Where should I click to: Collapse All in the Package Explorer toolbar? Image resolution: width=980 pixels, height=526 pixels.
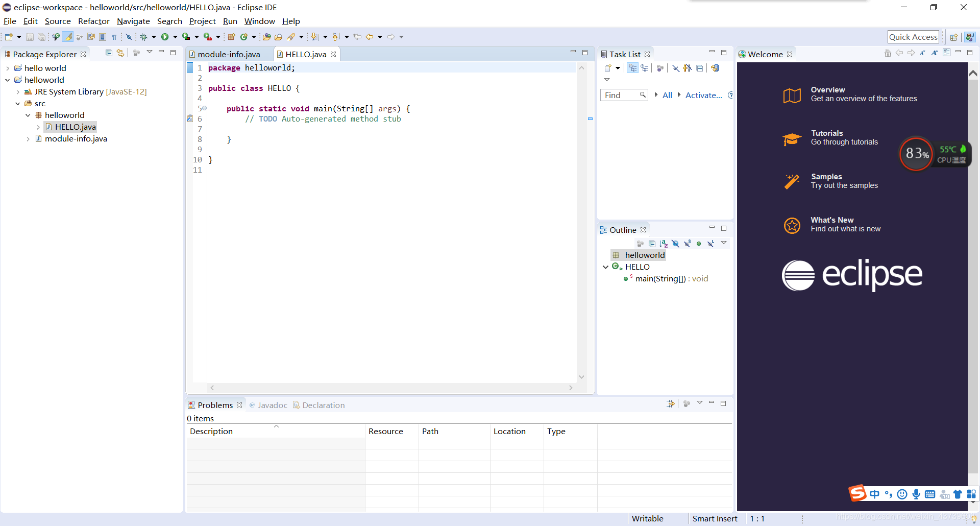pos(109,53)
